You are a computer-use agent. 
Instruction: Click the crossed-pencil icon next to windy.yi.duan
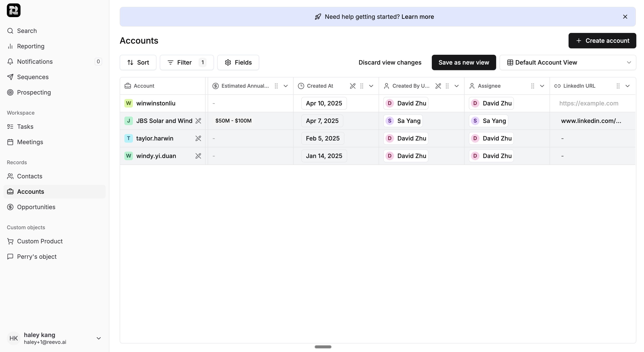(198, 156)
